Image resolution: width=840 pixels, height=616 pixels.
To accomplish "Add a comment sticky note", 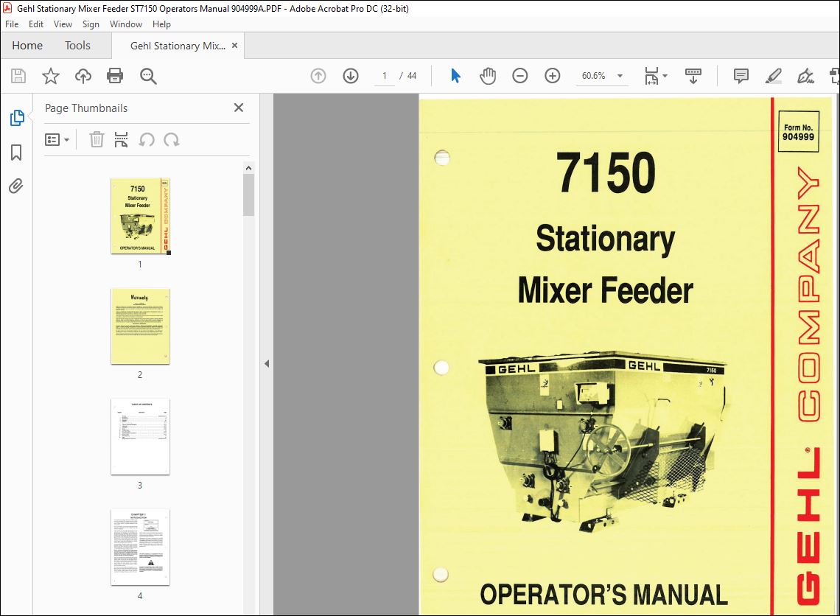I will coord(741,76).
